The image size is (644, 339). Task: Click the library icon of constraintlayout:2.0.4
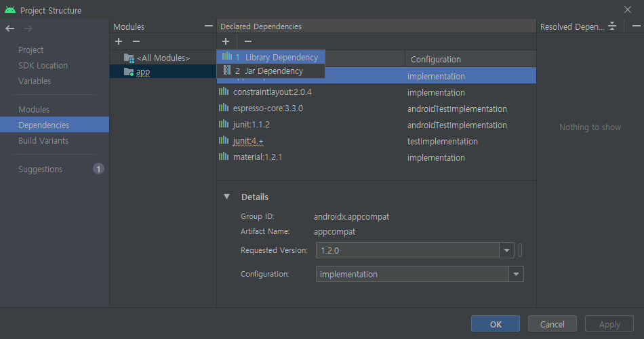pos(224,92)
